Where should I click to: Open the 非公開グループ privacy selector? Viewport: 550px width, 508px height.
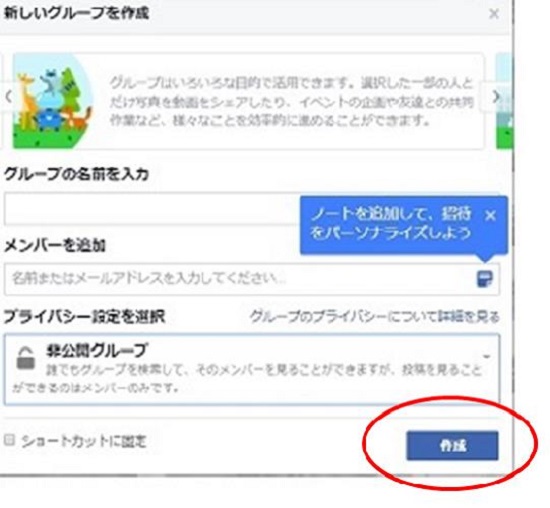point(252,369)
